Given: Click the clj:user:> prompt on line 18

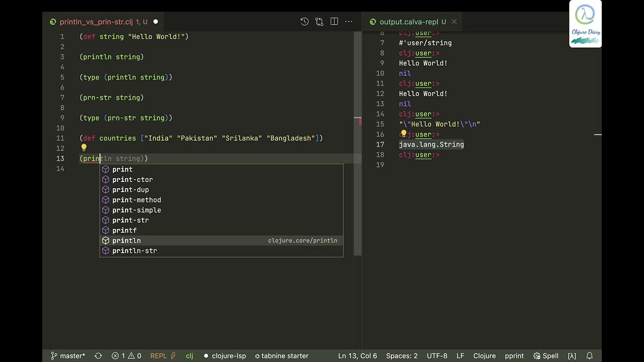Looking at the screenshot, I should click(x=420, y=155).
